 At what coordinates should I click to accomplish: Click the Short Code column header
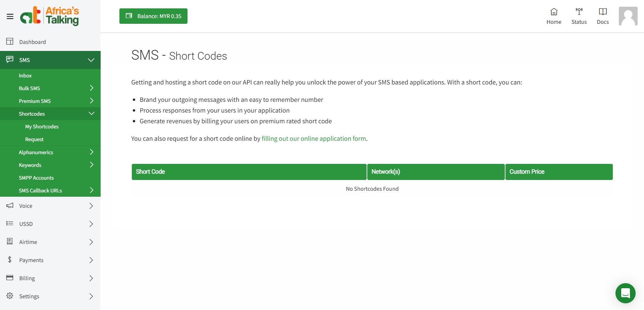(150, 172)
